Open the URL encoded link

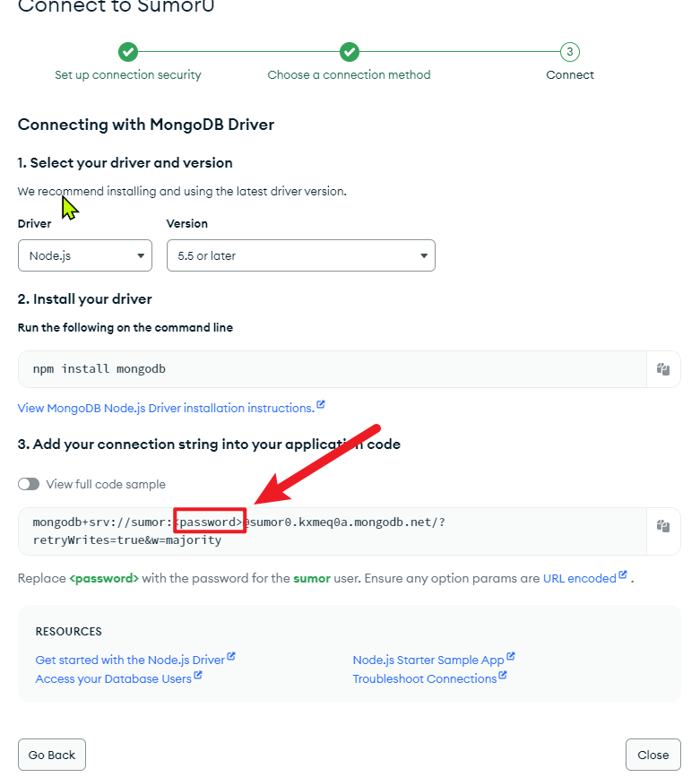tap(584, 578)
